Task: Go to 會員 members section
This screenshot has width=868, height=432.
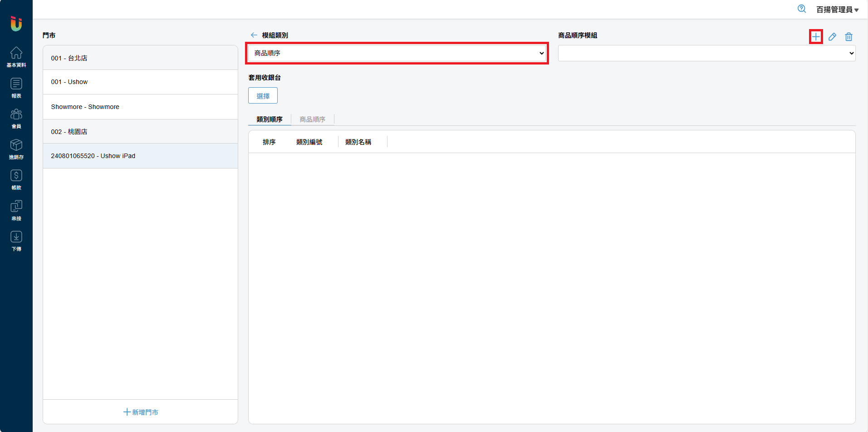Action: 16,119
